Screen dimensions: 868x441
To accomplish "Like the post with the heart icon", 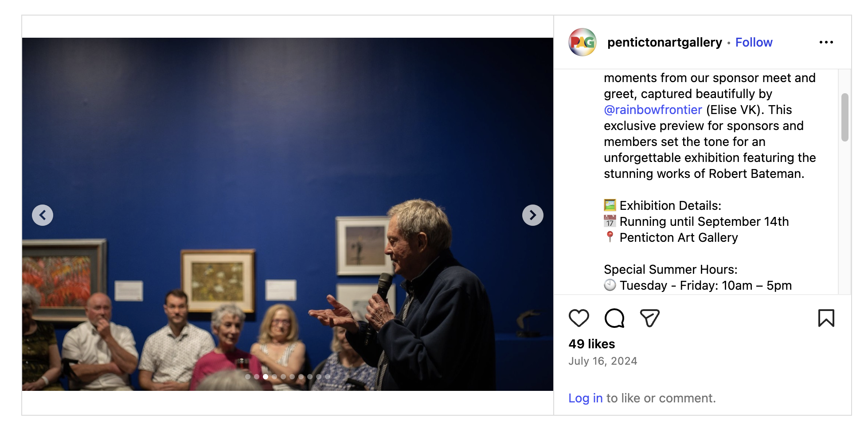I will click(x=579, y=318).
